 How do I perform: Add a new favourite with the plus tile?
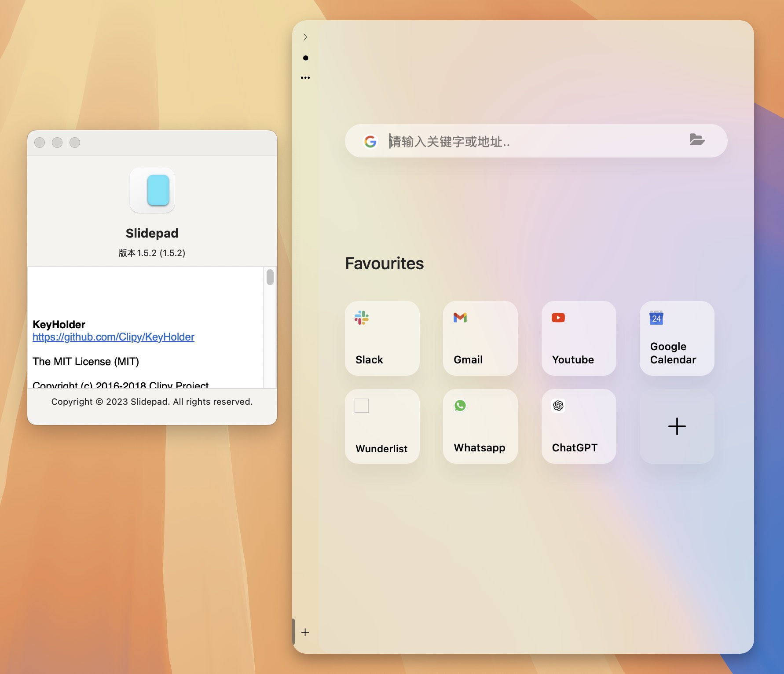click(x=677, y=426)
